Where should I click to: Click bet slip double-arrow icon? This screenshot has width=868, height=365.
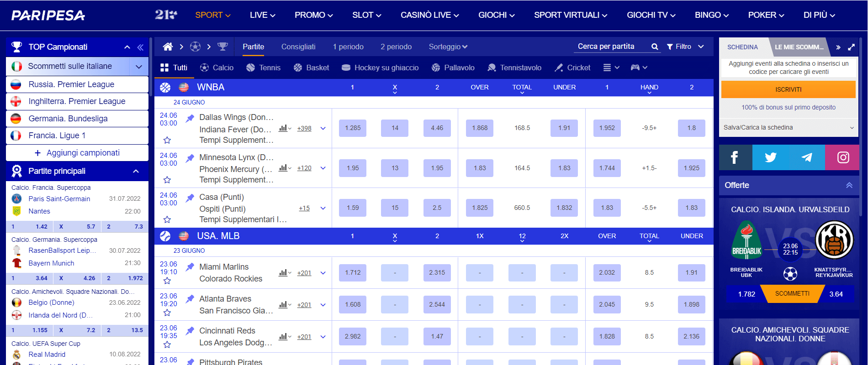click(x=838, y=47)
